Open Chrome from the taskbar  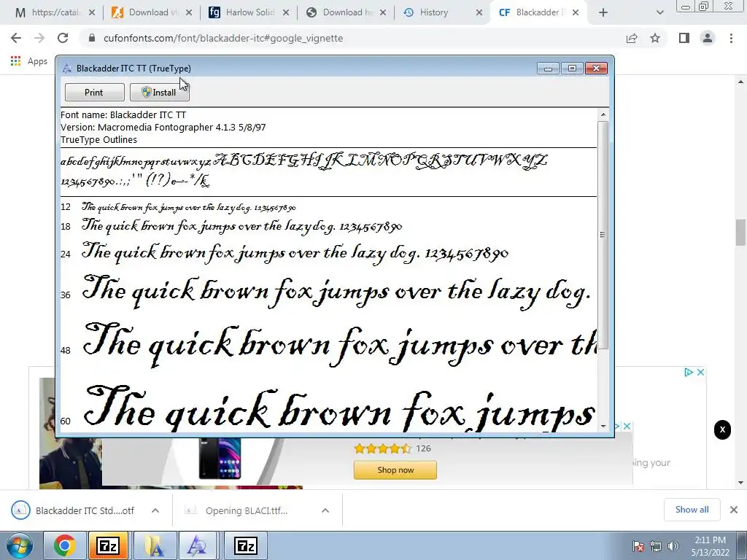(x=64, y=545)
